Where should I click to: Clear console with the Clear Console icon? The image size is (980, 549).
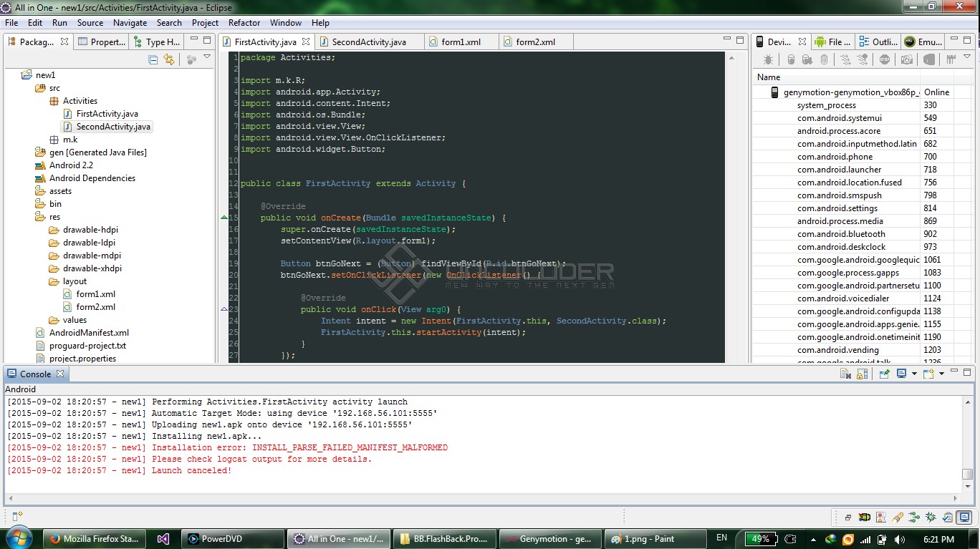(x=845, y=374)
